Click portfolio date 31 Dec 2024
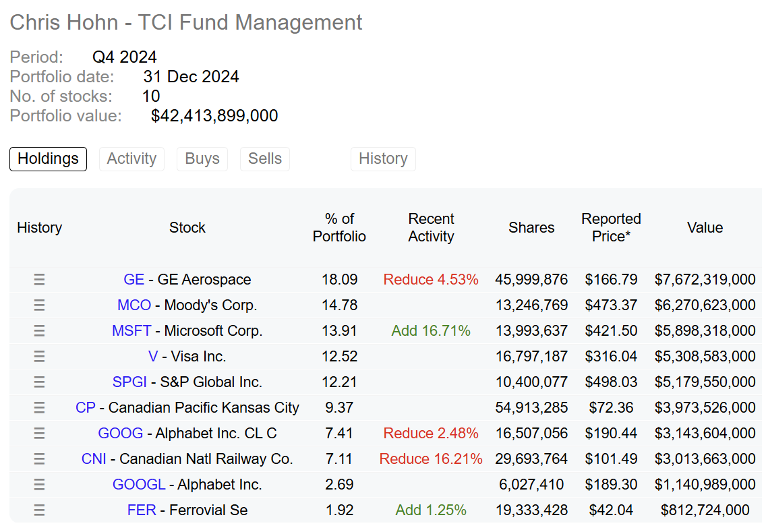Screen dimensions: 766x532 pos(191,77)
